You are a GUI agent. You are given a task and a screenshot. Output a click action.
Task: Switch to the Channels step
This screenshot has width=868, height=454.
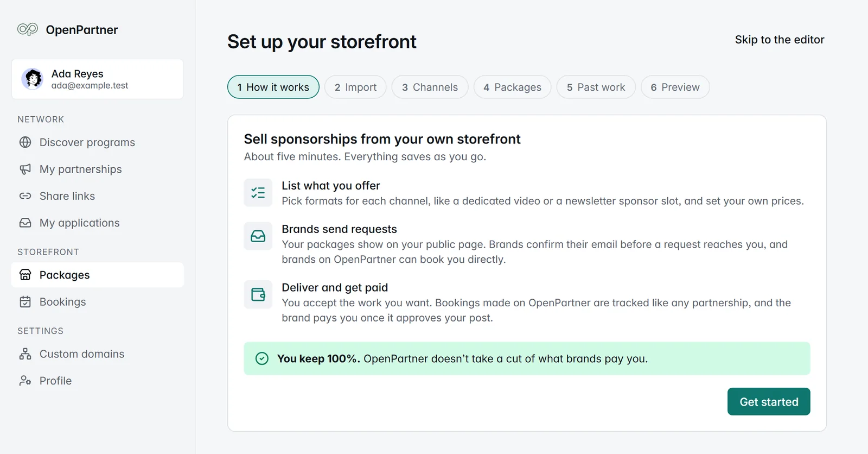point(430,87)
